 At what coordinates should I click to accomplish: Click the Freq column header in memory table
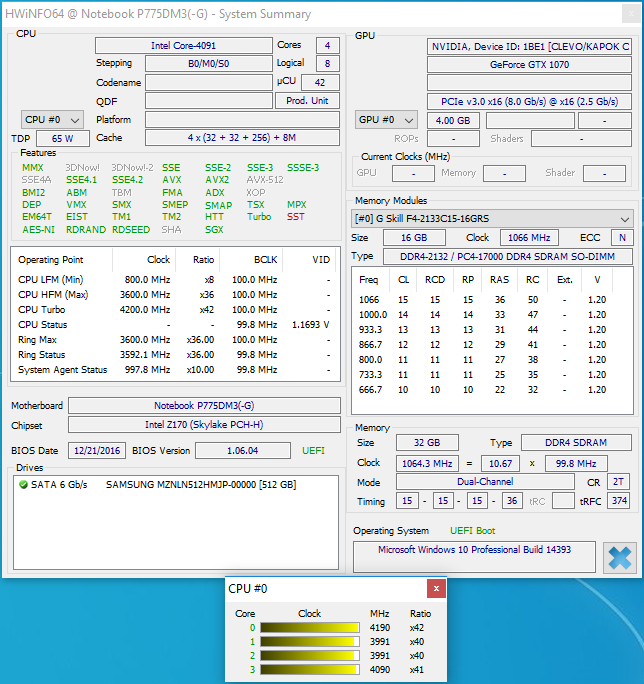click(x=369, y=280)
